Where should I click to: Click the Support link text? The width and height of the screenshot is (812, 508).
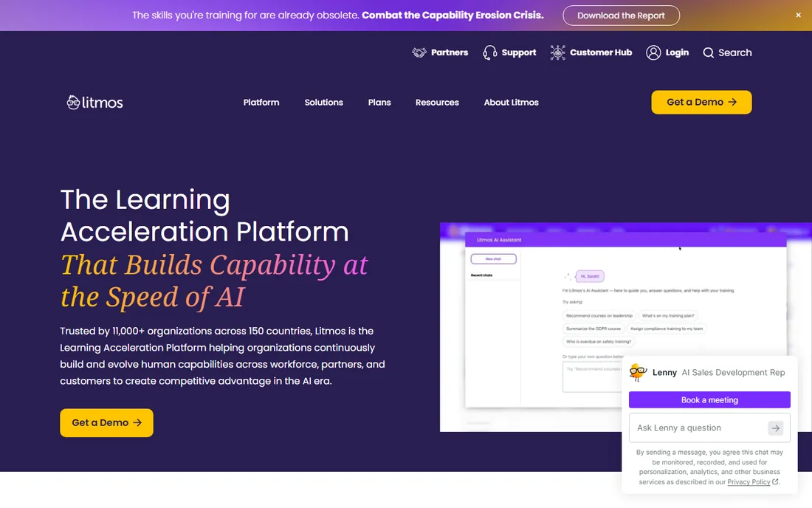[519, 52]
